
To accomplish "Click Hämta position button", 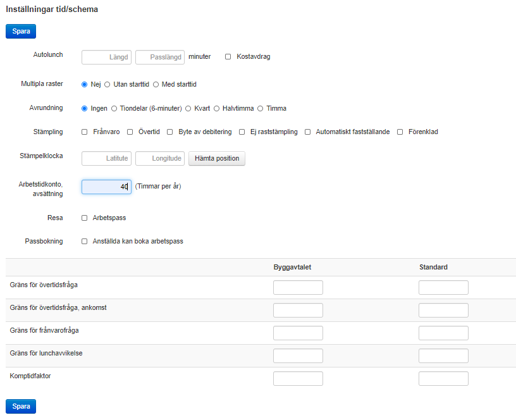I will 216,158.
